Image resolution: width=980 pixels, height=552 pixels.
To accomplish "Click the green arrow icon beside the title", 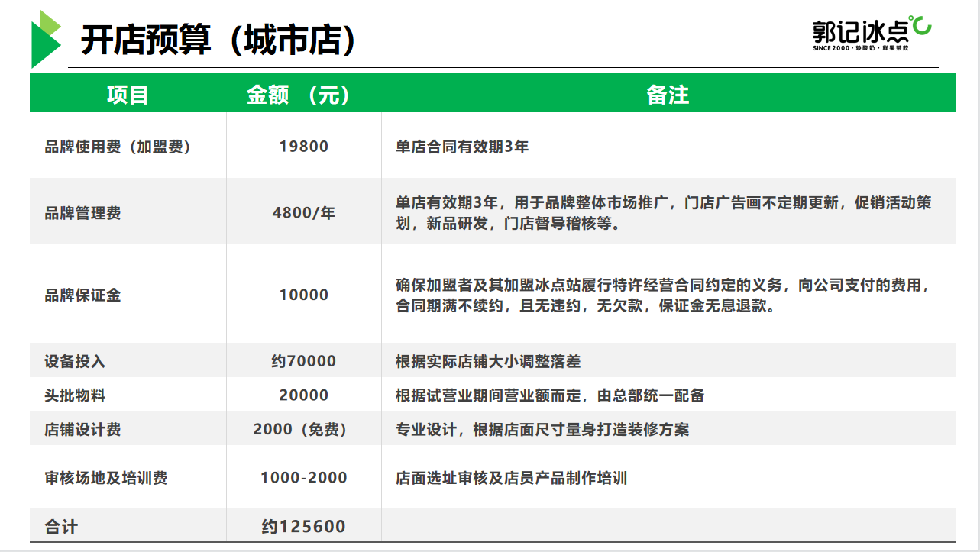I will coord(45,39).
